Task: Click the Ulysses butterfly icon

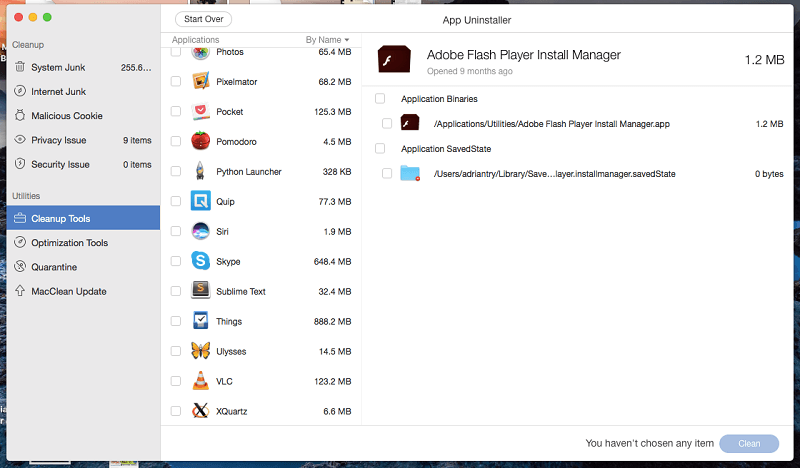Action: [201, 351]
